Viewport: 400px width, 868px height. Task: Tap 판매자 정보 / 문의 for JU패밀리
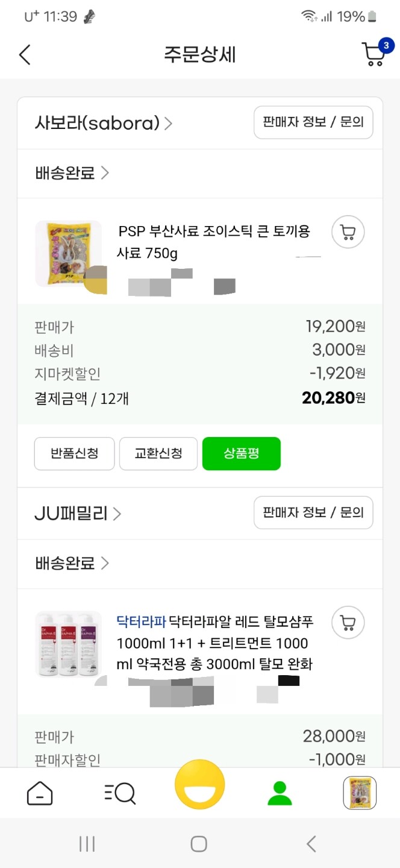pyautogui.click(x=313, y=512)
